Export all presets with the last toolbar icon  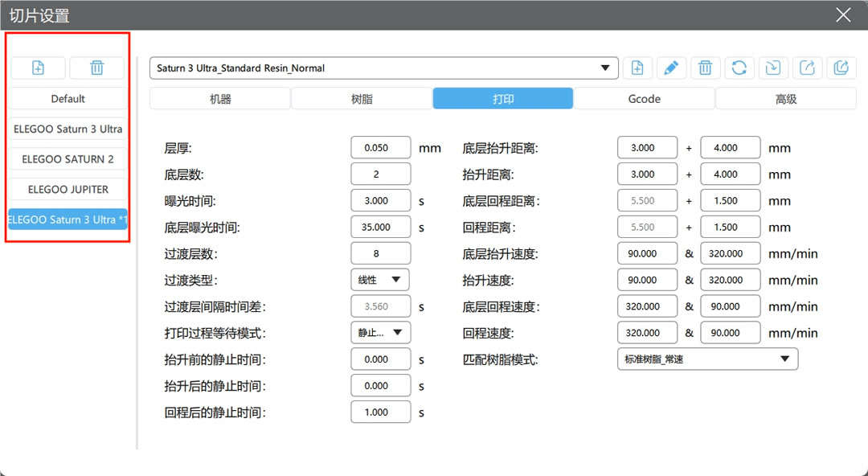(841, 68)
